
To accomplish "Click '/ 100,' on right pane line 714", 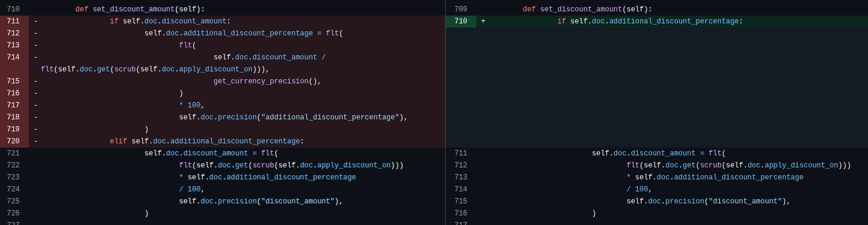I will click(x=639, y=190).
